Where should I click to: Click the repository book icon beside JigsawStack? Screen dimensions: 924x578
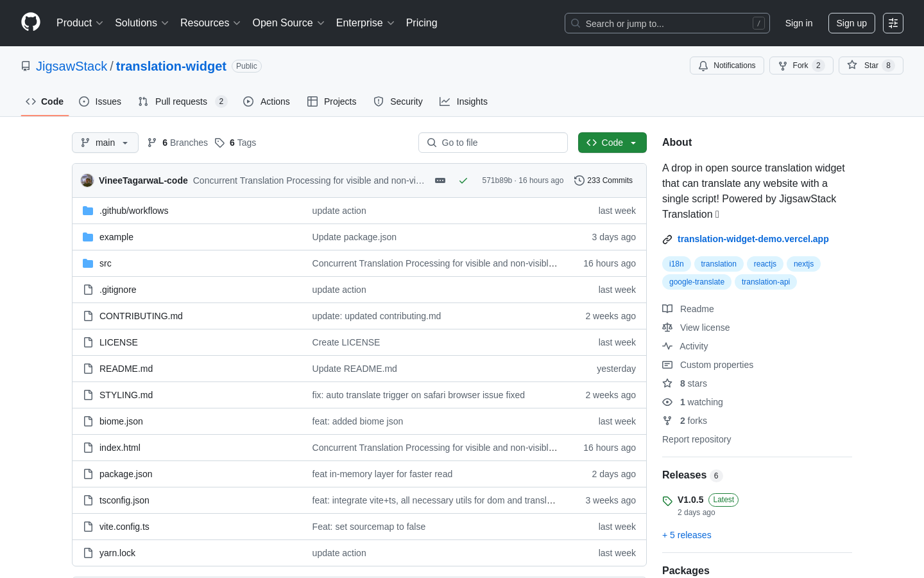[26, 66]
